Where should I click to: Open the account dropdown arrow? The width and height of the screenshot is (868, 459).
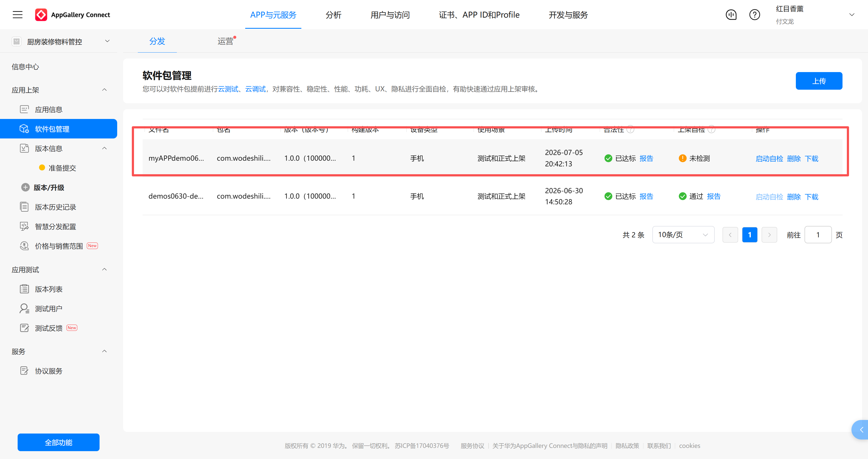pyautogui.click(x=851, y=15)
